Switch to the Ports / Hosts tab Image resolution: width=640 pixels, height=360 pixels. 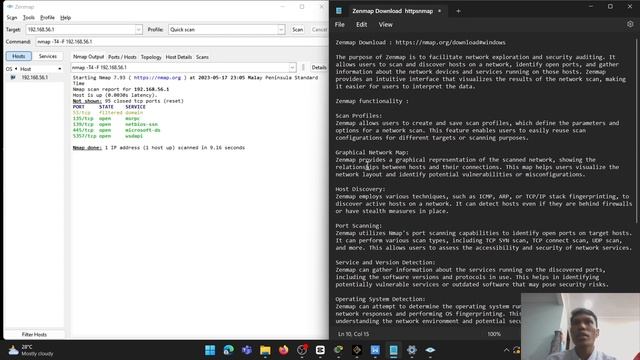pos(122,57)
